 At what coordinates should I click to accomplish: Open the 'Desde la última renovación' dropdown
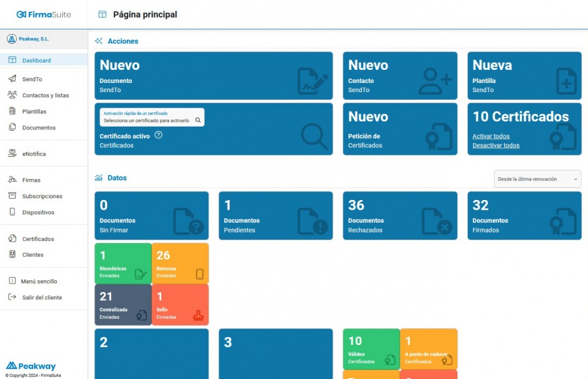pyautogui.click(x=536, y=178)
